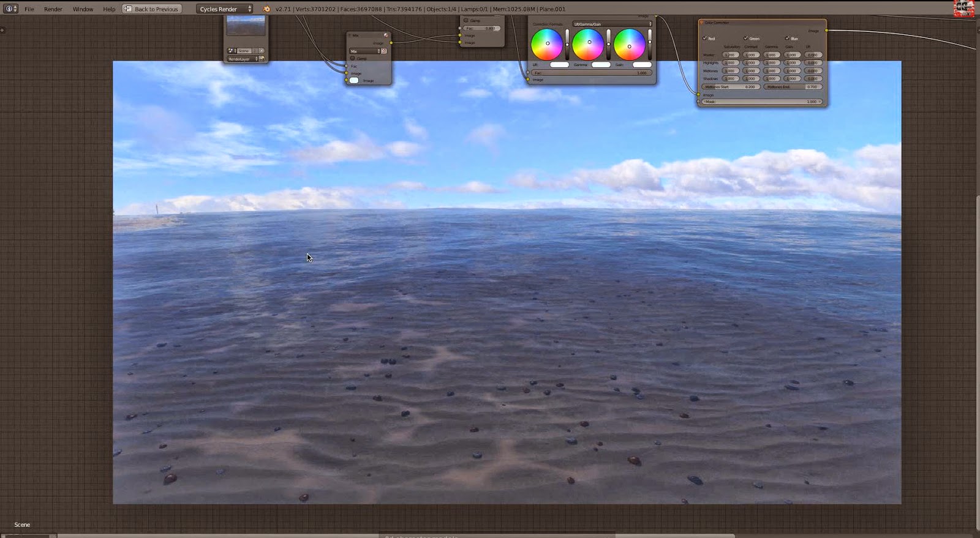Click the Master Saturation 1.200 field
Screen dimensions: 980x538
click(x=731, y=55)
